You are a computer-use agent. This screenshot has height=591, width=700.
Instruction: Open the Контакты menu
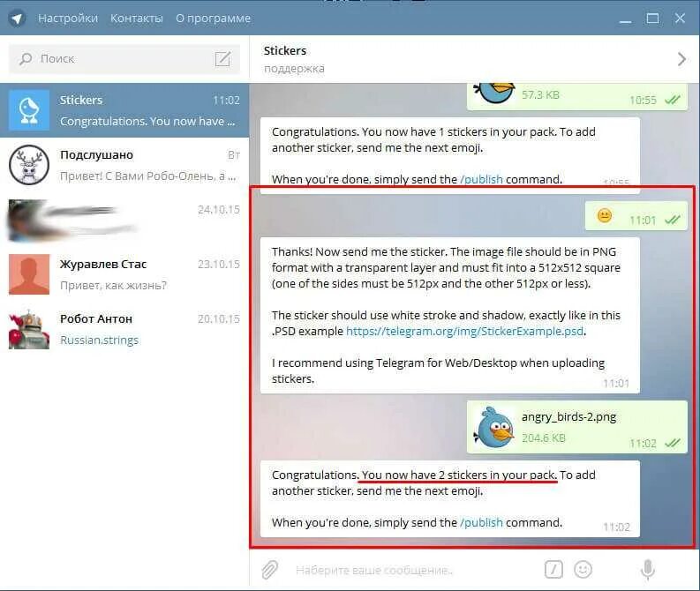(137, 19)
